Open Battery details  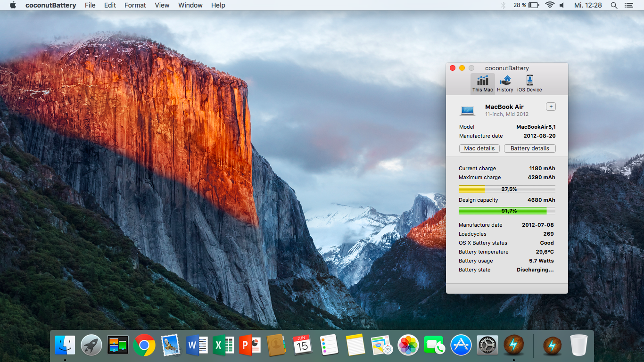(530, 148)
